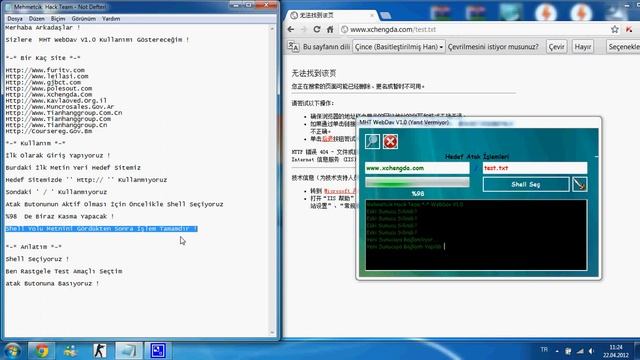
Task: Click the TR language indicator in tray
Action: 544,350
